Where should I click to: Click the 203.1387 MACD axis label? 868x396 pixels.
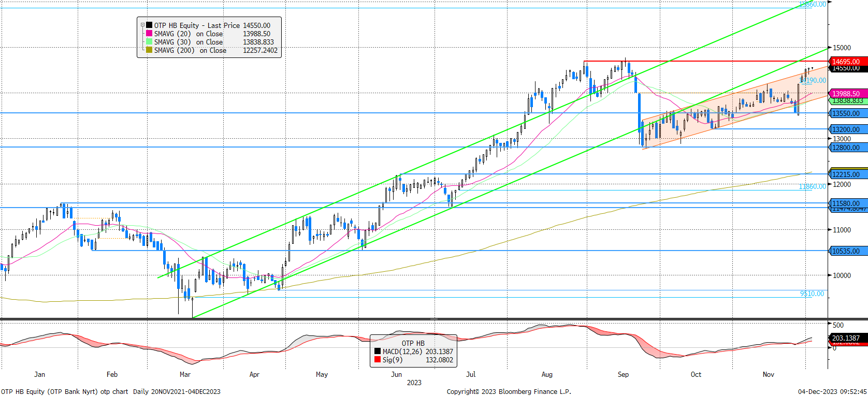pyautogui.click(x=848, y=338)
